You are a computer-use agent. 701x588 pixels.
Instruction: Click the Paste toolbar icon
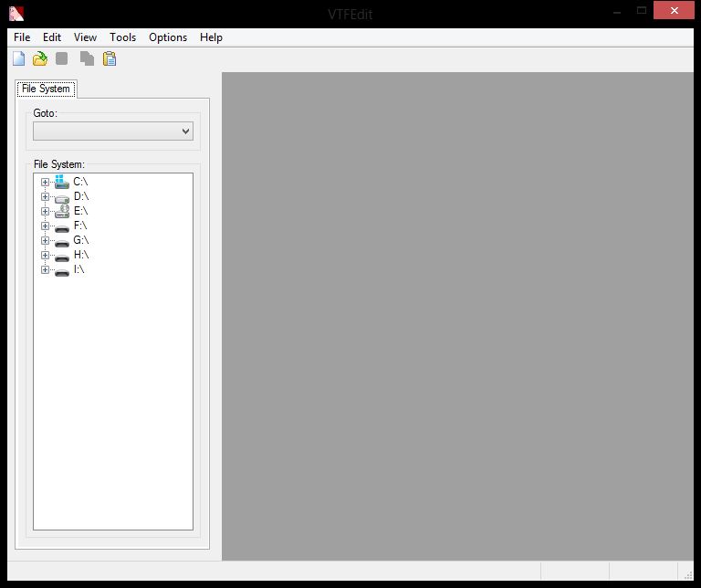(110, 58)
